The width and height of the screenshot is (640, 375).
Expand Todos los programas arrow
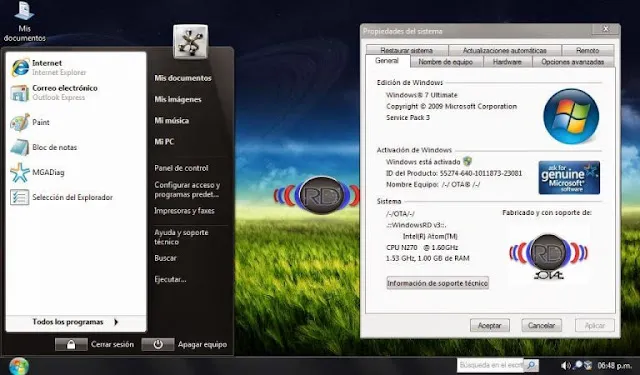tap(116, 322)
